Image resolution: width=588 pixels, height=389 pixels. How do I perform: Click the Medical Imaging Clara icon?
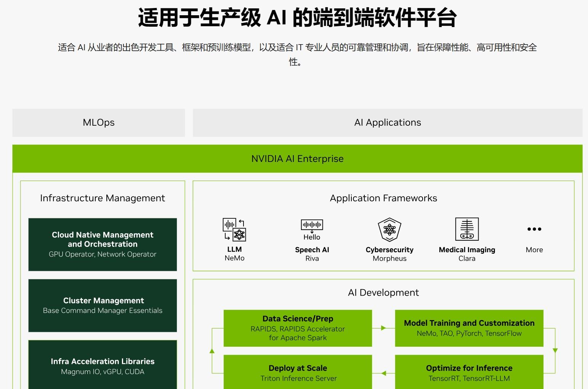click(x=467, y=229)
